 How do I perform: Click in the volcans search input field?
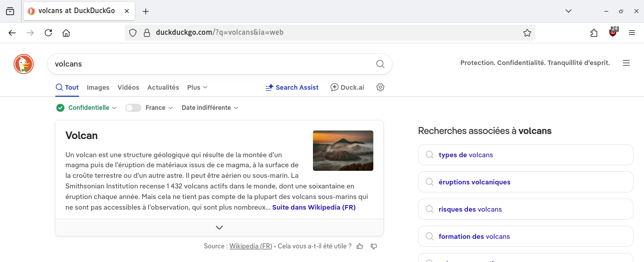tap(211, 64)
